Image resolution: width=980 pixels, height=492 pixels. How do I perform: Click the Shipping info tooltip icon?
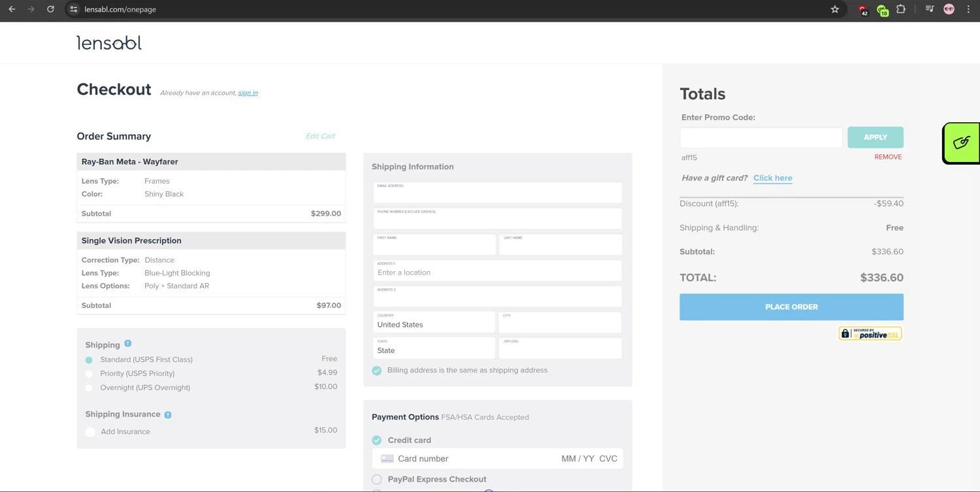click(127, 344)
